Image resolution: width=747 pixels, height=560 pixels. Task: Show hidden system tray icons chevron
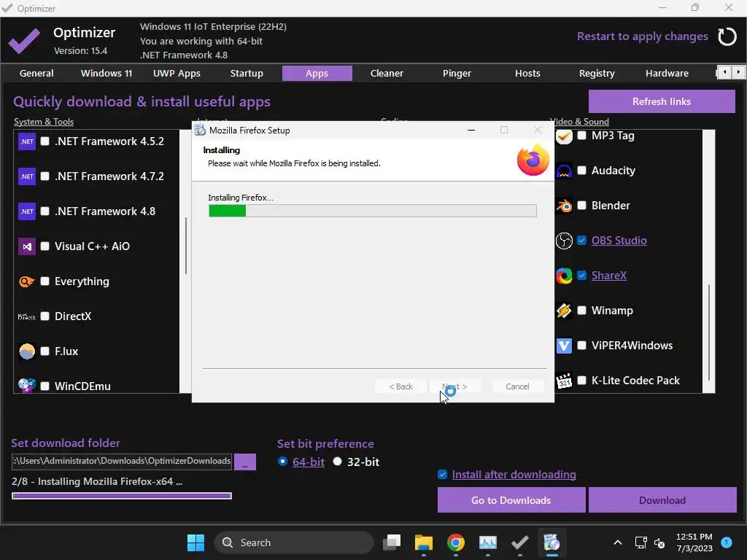click(617, 542)
